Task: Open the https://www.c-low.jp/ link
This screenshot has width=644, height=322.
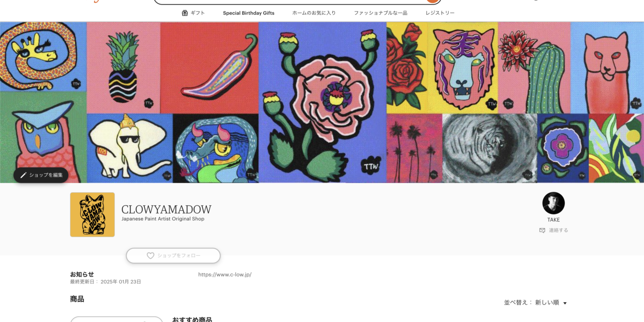Action: click(x=225, y=275)
